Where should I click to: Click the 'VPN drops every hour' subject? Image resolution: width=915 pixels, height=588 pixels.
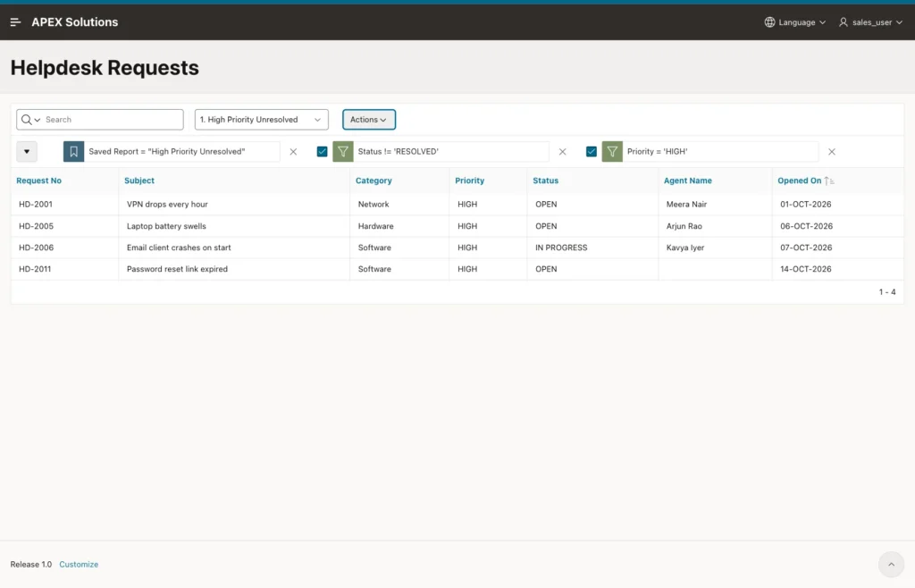coord(167,204)
